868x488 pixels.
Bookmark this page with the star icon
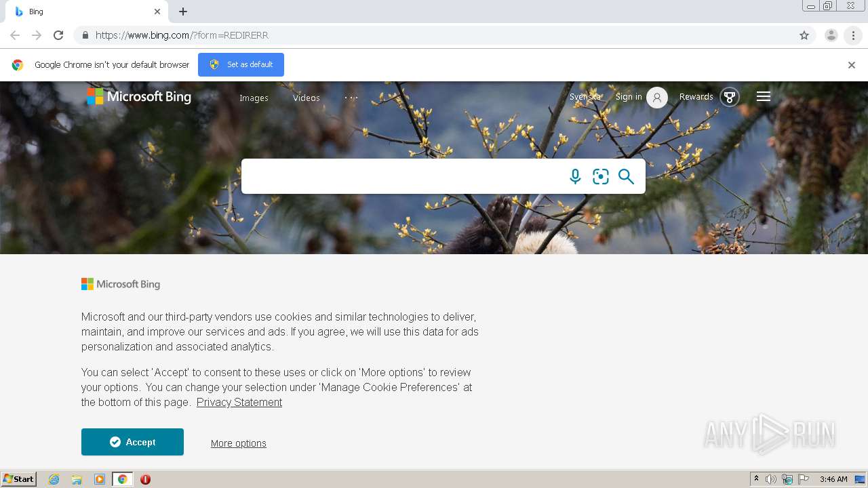point(804,35)
